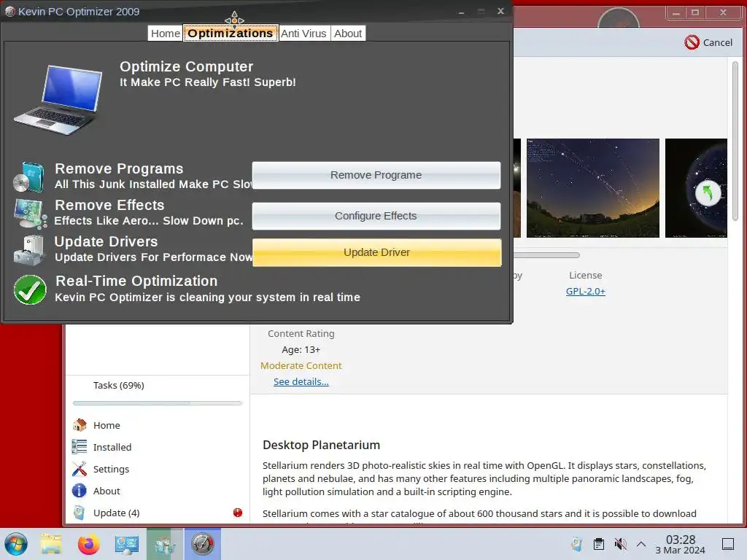Expand hidden tray icons chevron
747x560 pixels.
click(641, 544)
